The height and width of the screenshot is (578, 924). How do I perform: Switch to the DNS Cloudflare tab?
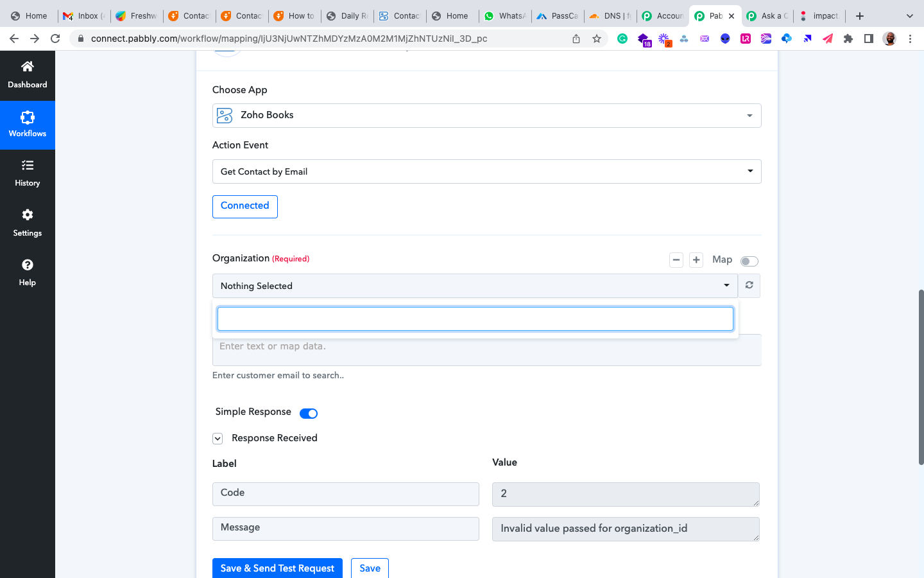(610, 16)
